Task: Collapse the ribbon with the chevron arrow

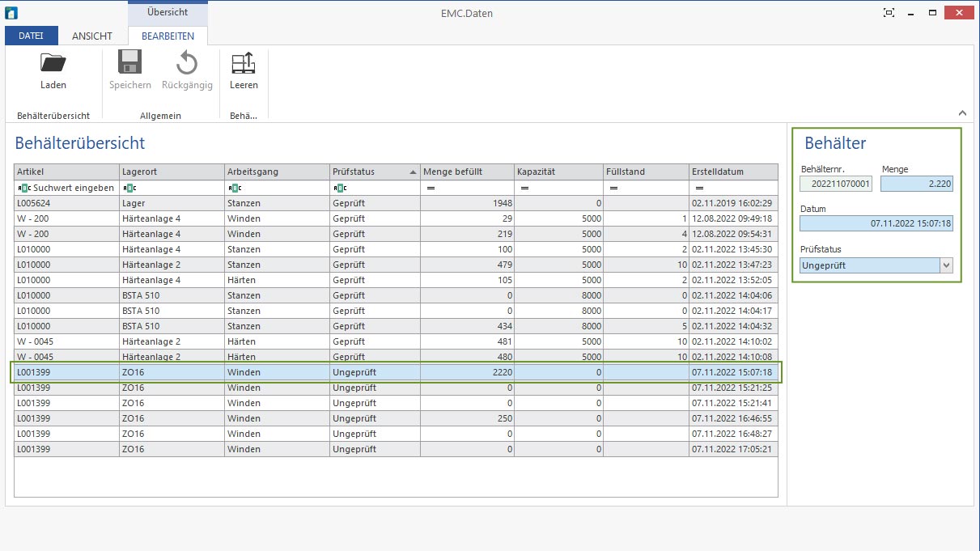Action: pyautogui.click(x=962, y=113)
